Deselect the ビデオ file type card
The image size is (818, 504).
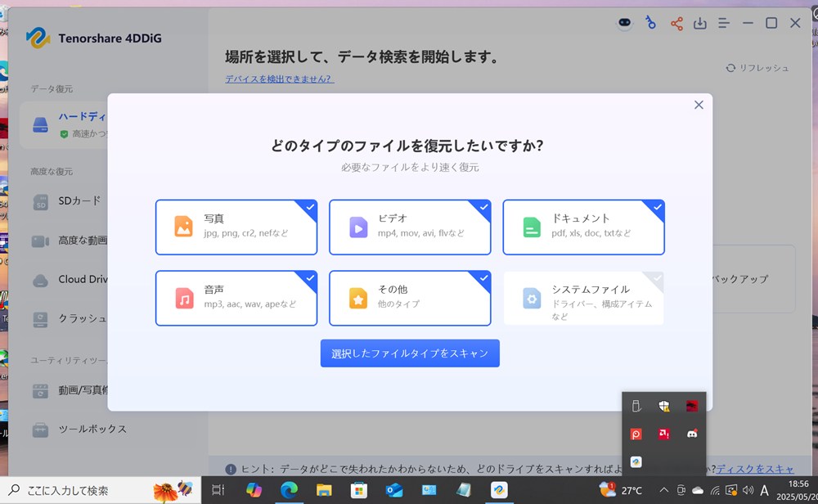pos(410,227)
